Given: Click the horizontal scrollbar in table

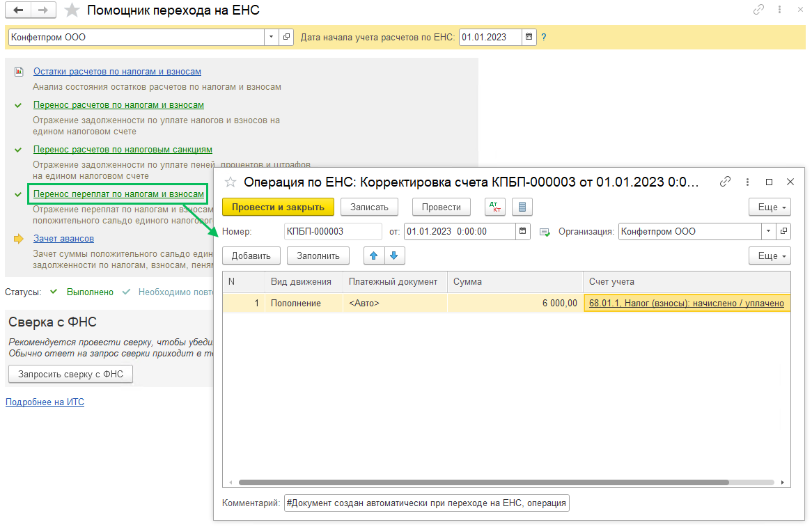Looking at the screenshot, I should 483,482.
